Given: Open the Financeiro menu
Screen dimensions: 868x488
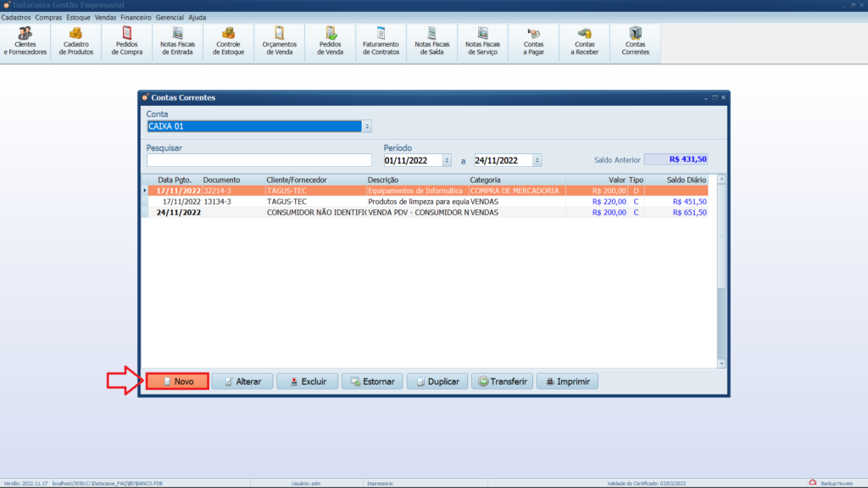Looking at the screenshot, I should click(x=136, y=17).
